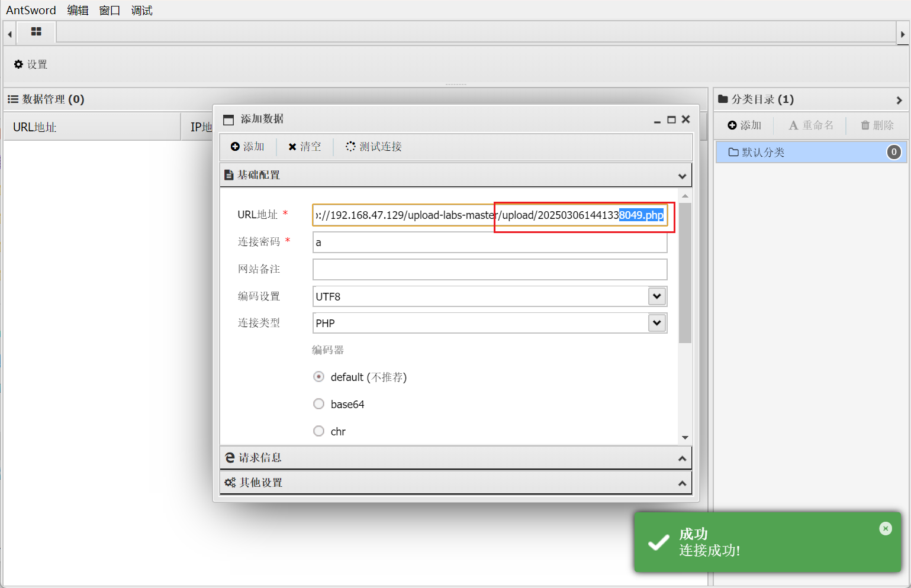Click the 添加数据 window title icon
This screenshot has width=911, height=588.
(x=228, y=119)
